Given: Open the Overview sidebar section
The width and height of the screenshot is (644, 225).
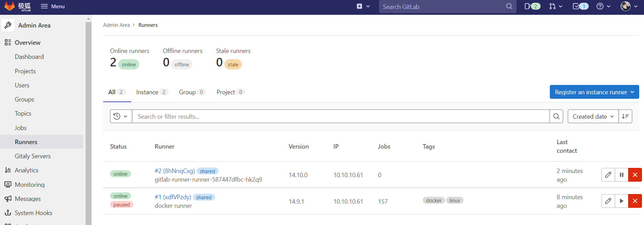Looking at the screenshot, I should coord(27,43).
